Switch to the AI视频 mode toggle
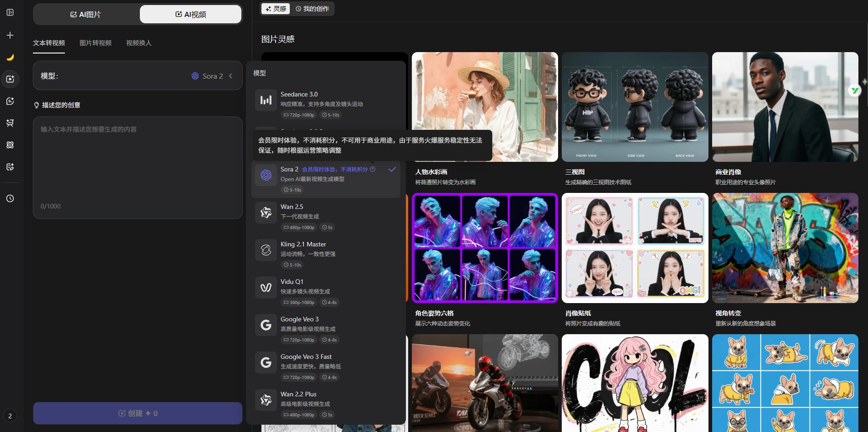Image resolution: width=868 pixels, height=432 pixels. click(191, 15)
